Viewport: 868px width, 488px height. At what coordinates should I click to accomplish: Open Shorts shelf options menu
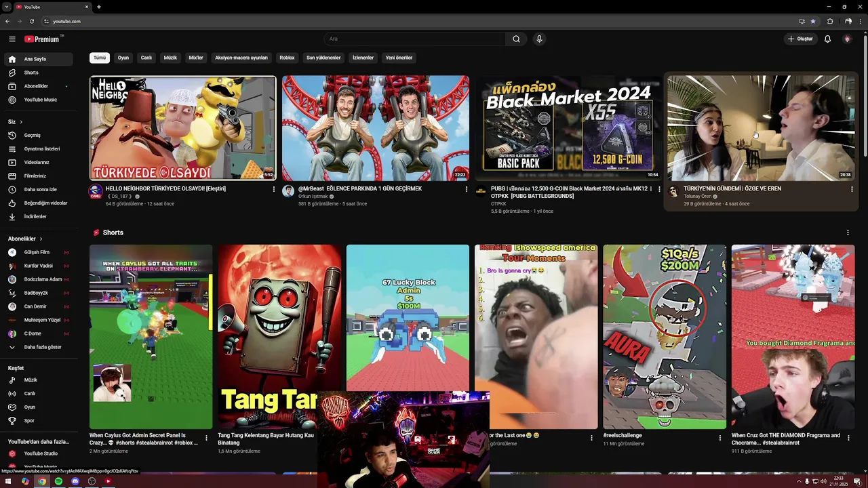pos(848,232)
